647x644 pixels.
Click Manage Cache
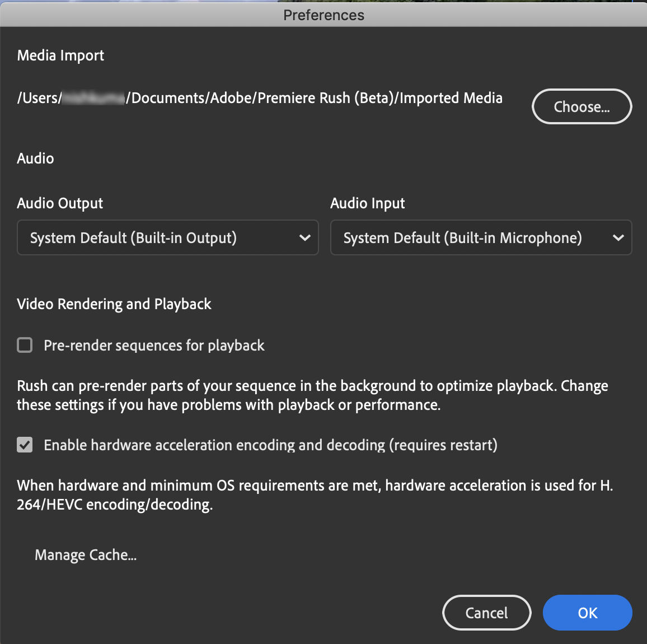85,555
